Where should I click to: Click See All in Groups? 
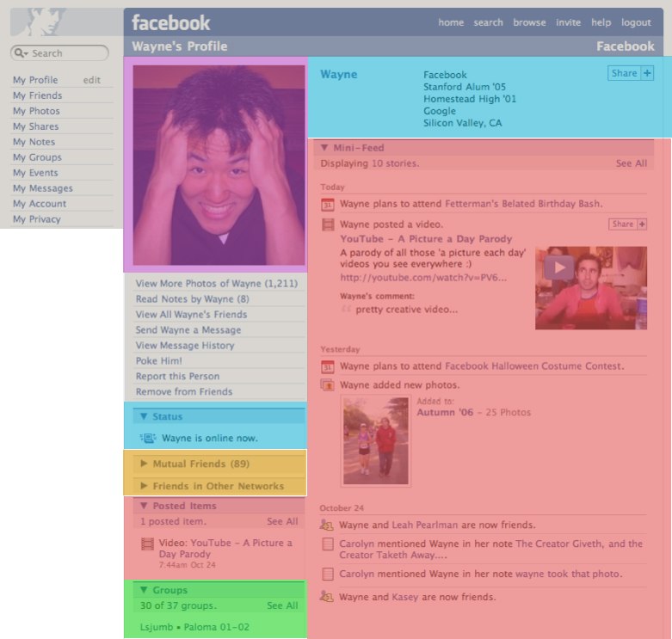pyautogui.click(x=282, y=605)
